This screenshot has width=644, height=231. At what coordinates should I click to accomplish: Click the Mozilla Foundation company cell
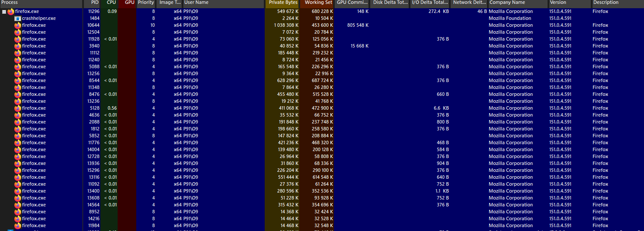pyautogui.click(x=510, y=19)
